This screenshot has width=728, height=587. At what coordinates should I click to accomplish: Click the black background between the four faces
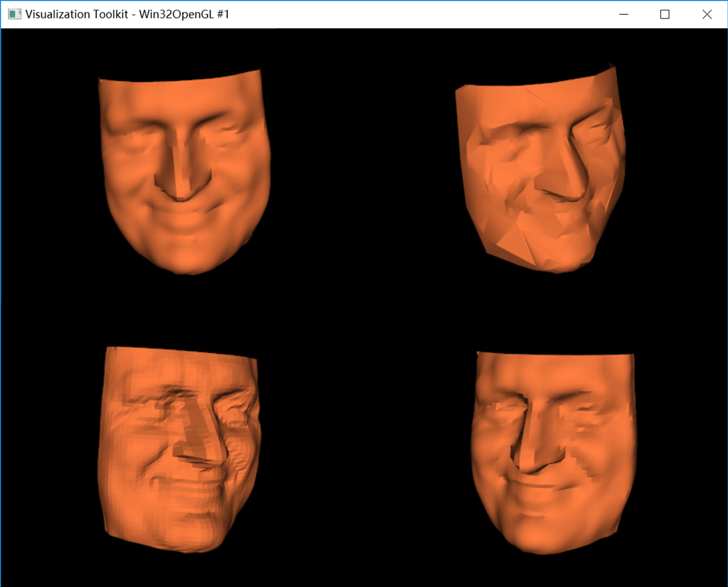365,305
